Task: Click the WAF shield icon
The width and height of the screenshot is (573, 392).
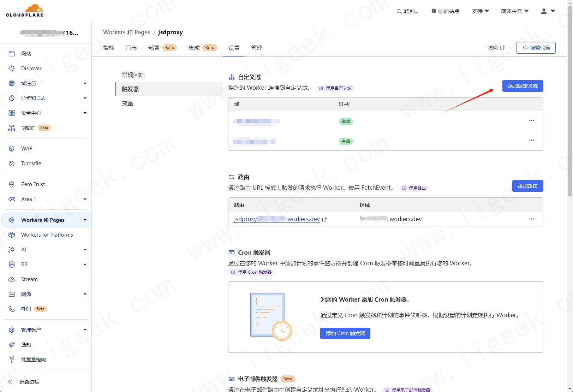Action: [x=12, y=149]
